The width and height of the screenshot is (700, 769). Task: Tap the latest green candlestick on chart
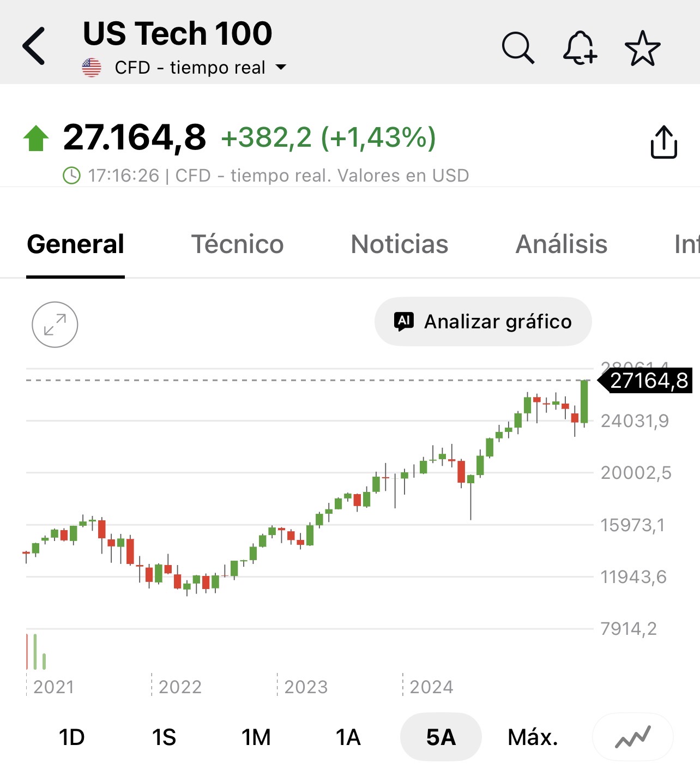pos(584,401)
